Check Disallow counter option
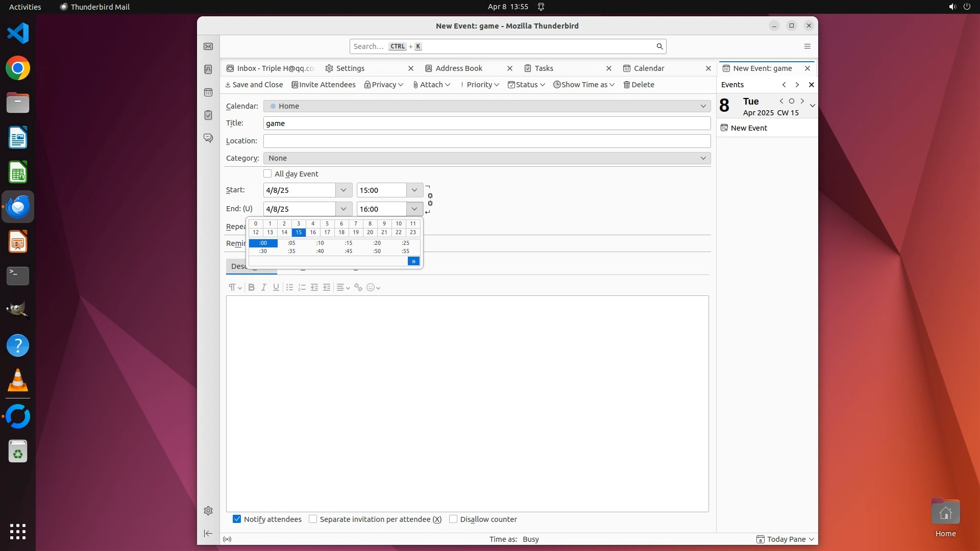This screenshot has width=980, height=551. pos(453,519)
